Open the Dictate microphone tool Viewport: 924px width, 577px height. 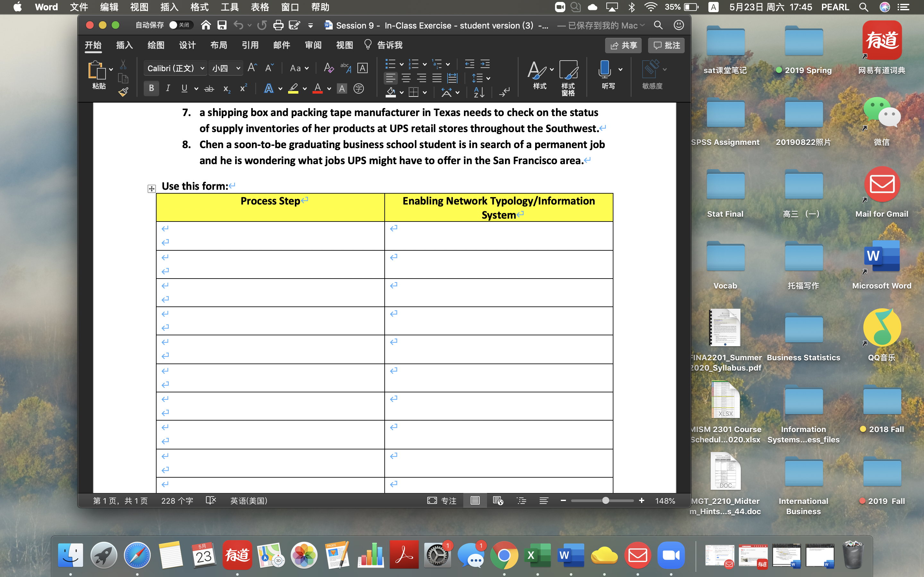604,70
